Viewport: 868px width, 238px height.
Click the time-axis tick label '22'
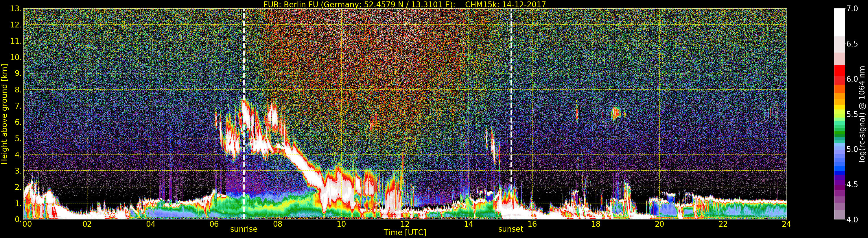pyautogui.click(x=723, y=224)
